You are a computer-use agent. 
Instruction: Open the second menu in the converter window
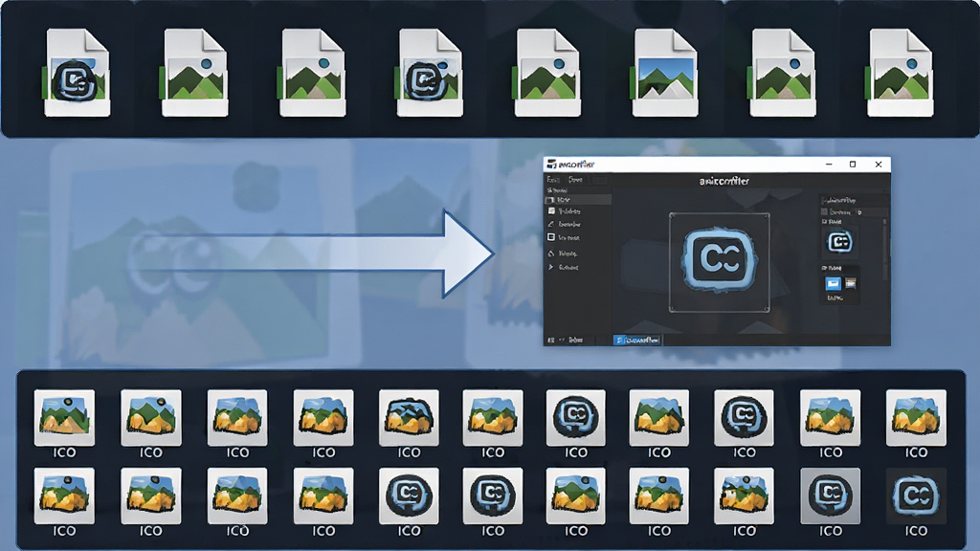[x=575, y=180]
